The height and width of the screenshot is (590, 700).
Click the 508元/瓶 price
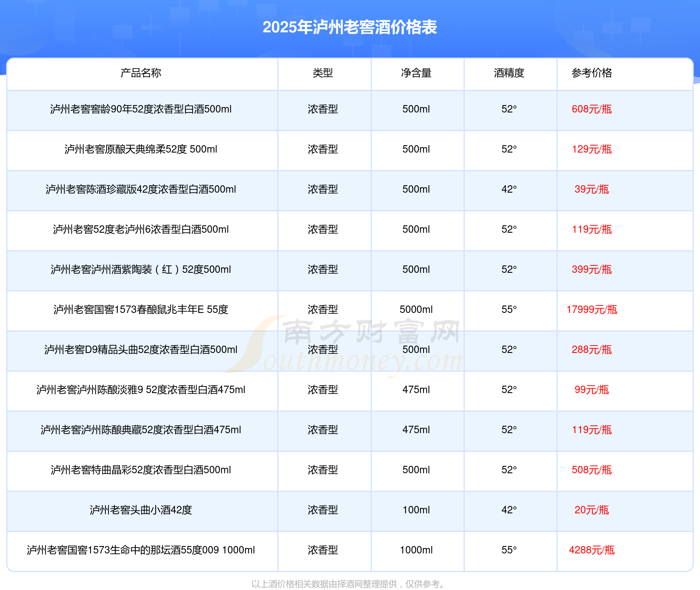tap(591, 470)
